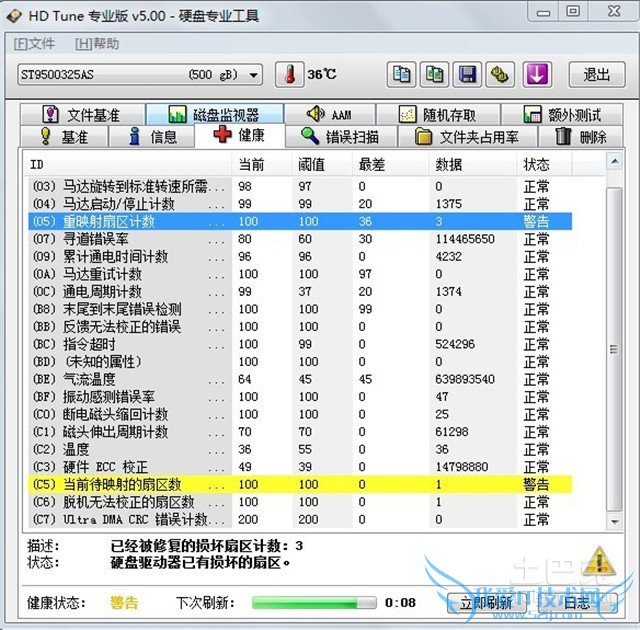Select the (B8) 末尾到末尾错误检测 row

coord(300,309)
